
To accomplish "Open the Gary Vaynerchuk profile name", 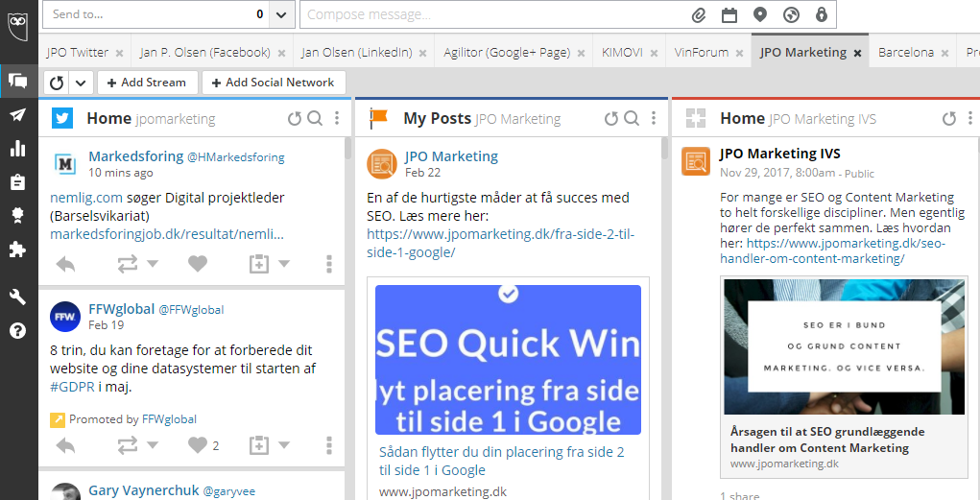I will pyautogui.click(x=144, y=490).
